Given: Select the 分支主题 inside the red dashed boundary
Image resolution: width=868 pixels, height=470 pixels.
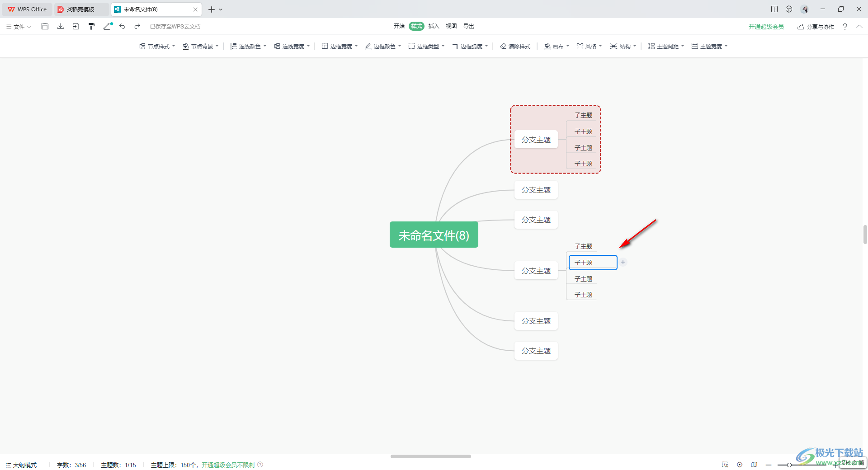Looking at the screenshot, I should [x=536, y=140].
